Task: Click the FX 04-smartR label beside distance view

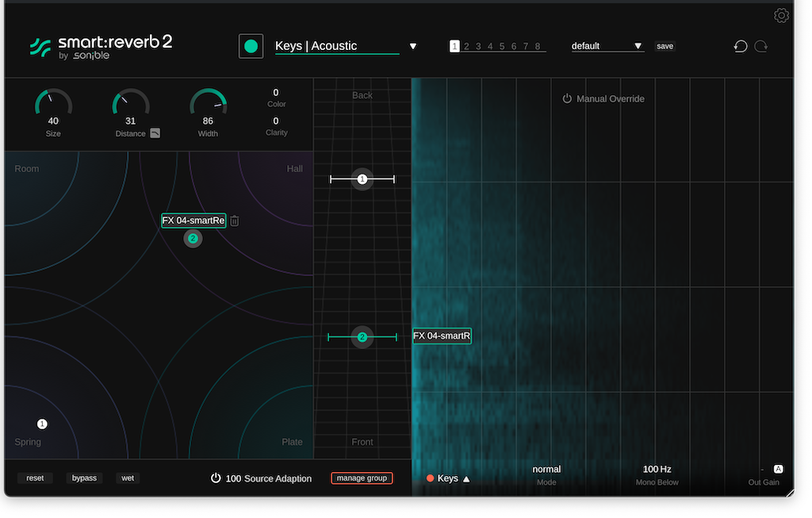Action: click(442, 336)
